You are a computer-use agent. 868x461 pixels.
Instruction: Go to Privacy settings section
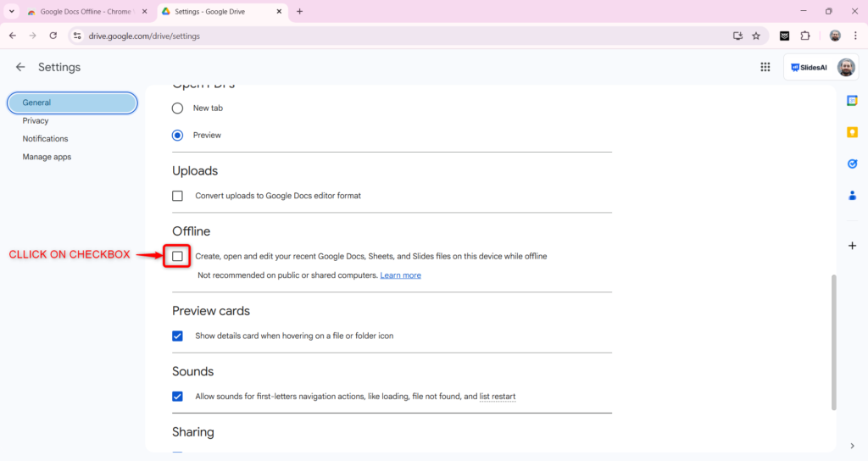click(x=36, y=120)
